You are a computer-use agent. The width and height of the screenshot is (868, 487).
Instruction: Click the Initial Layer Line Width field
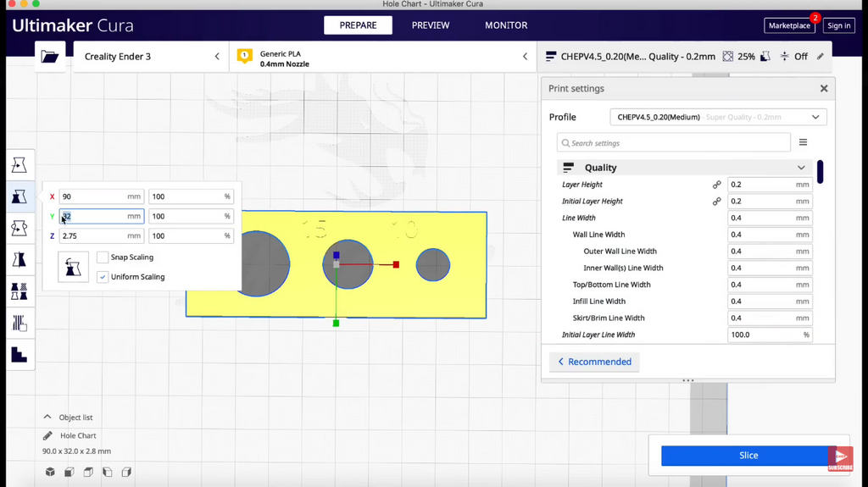tap(770, 335)
